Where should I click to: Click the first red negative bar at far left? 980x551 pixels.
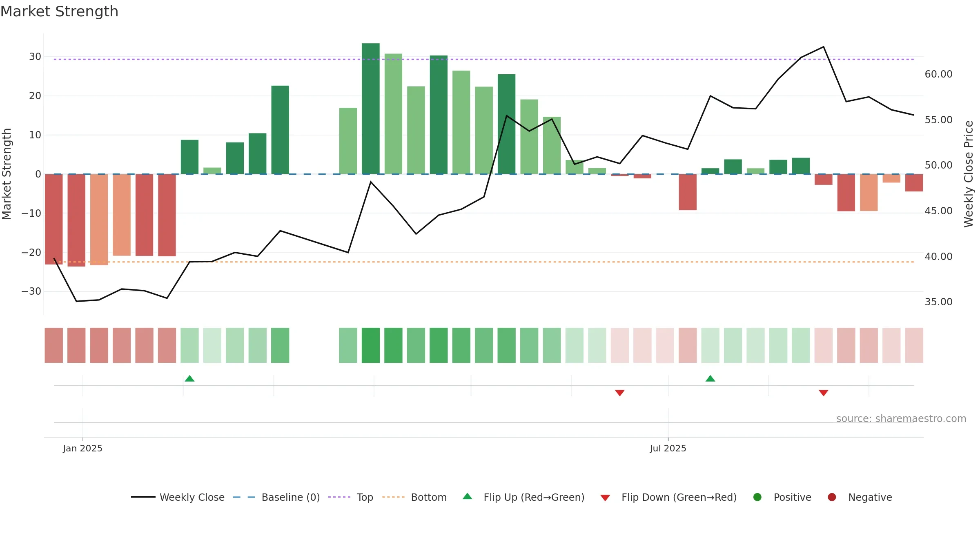click(x=54, y=219)
